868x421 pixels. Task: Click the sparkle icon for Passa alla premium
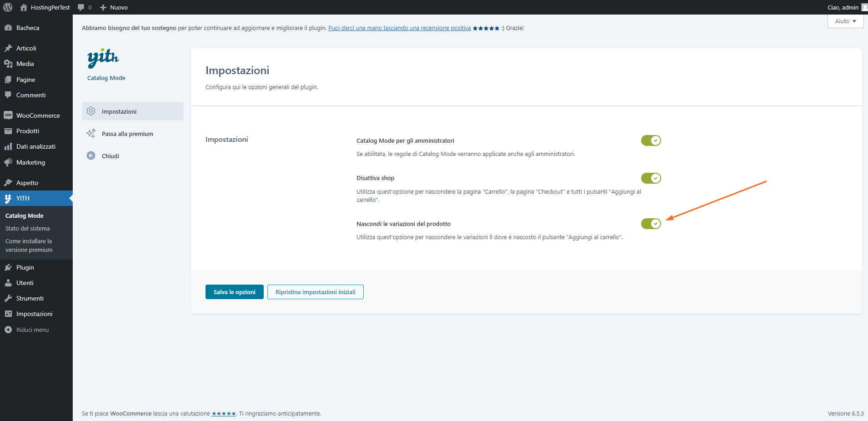point(91,133)
